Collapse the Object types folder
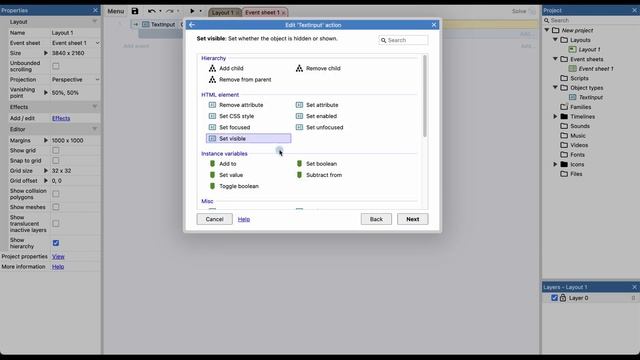 (555, 87)
